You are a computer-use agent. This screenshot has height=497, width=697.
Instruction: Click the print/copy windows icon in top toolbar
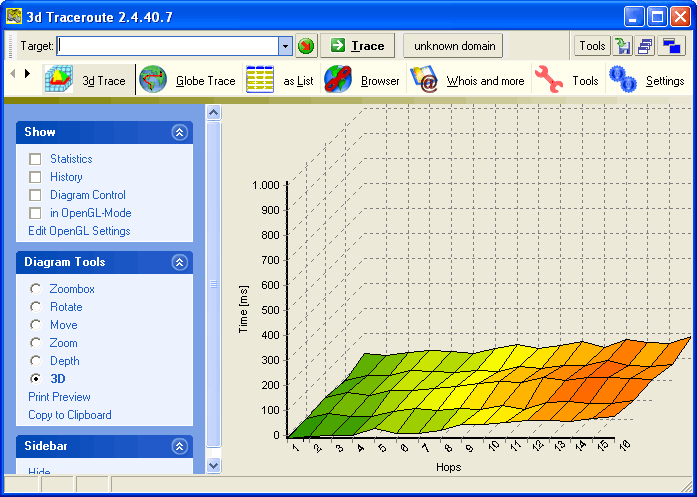[x=645, y=46]
